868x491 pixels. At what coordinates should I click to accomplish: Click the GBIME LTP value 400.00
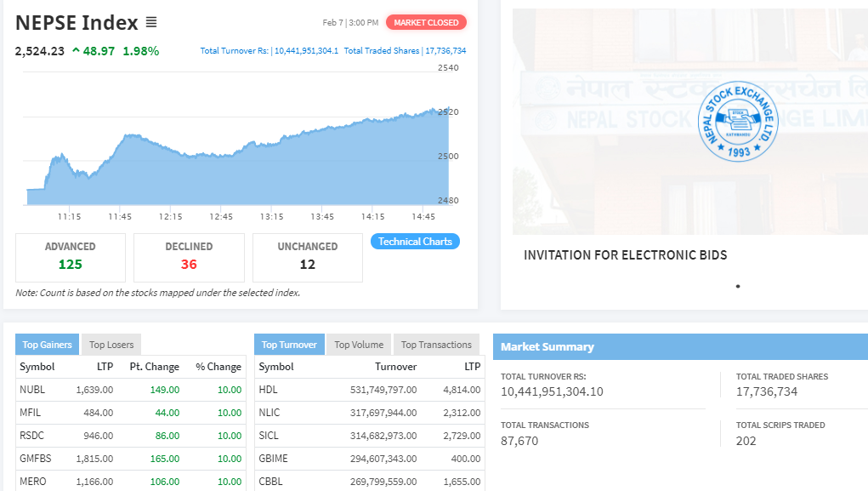pos(466,459)
